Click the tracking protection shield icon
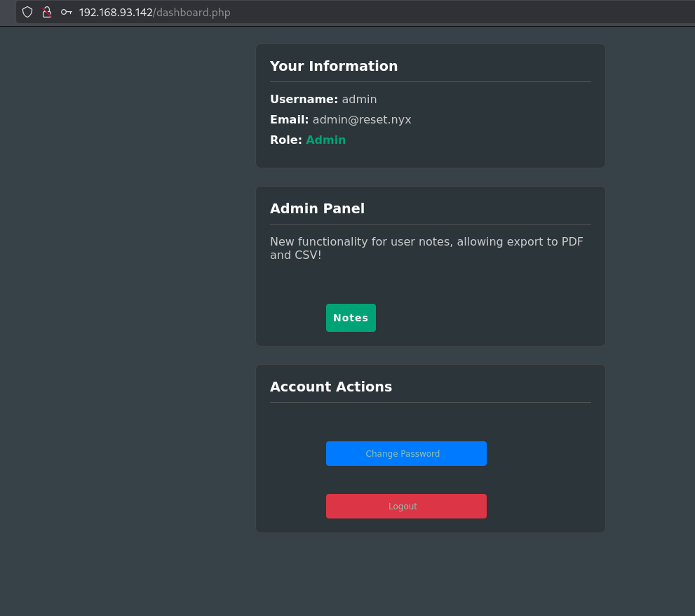Viewport: 695px width, 616px height. pos(27,12)
